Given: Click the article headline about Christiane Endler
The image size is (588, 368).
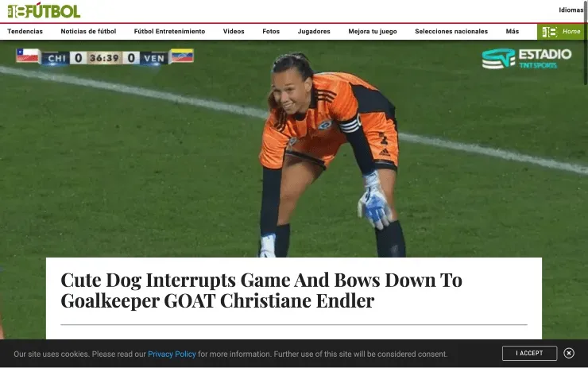Looking at the screenshot, I should click(261, 290).
